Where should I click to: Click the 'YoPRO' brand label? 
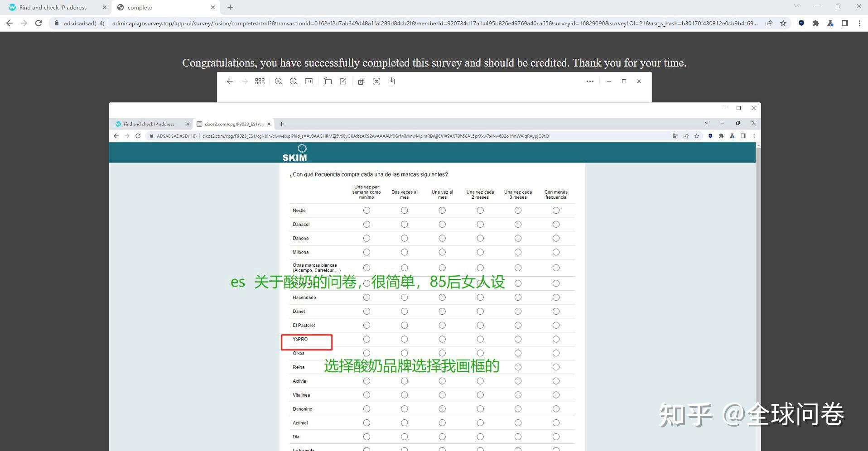[x=300, y=339]
